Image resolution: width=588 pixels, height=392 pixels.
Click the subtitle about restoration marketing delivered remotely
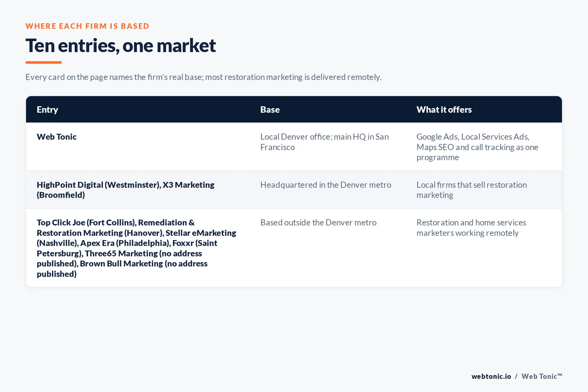click(203, 77)
